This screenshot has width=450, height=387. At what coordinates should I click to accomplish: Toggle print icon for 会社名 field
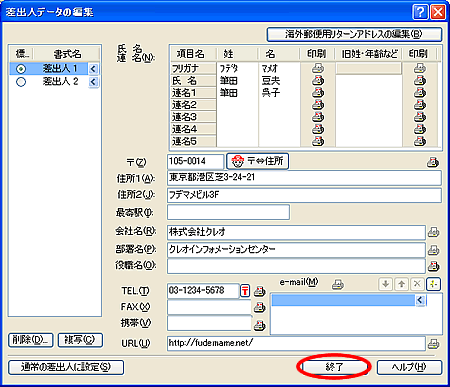(x=433, y=232)
